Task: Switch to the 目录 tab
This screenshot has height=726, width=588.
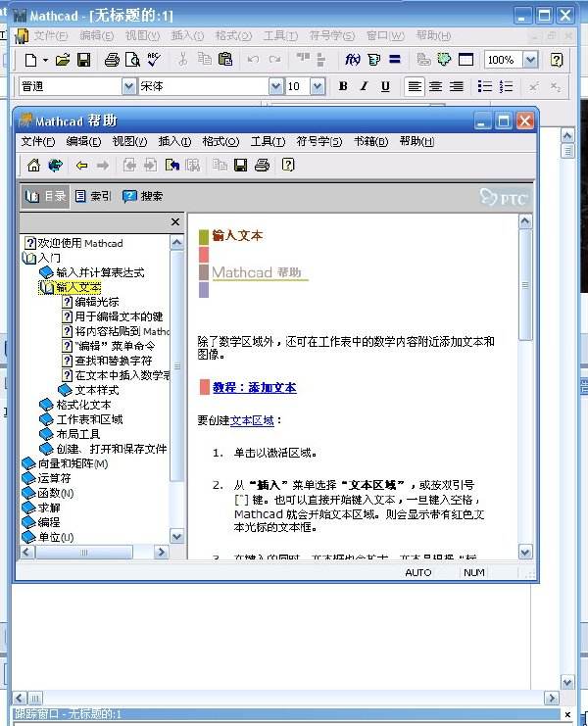Action: [x=45, y=196]
